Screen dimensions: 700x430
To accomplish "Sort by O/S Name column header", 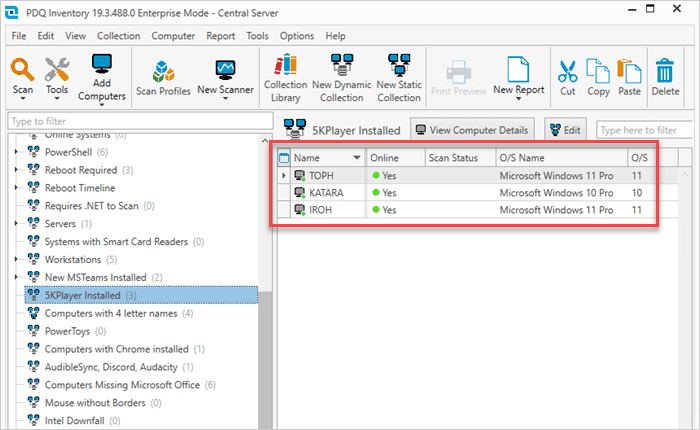I will 562,158.
